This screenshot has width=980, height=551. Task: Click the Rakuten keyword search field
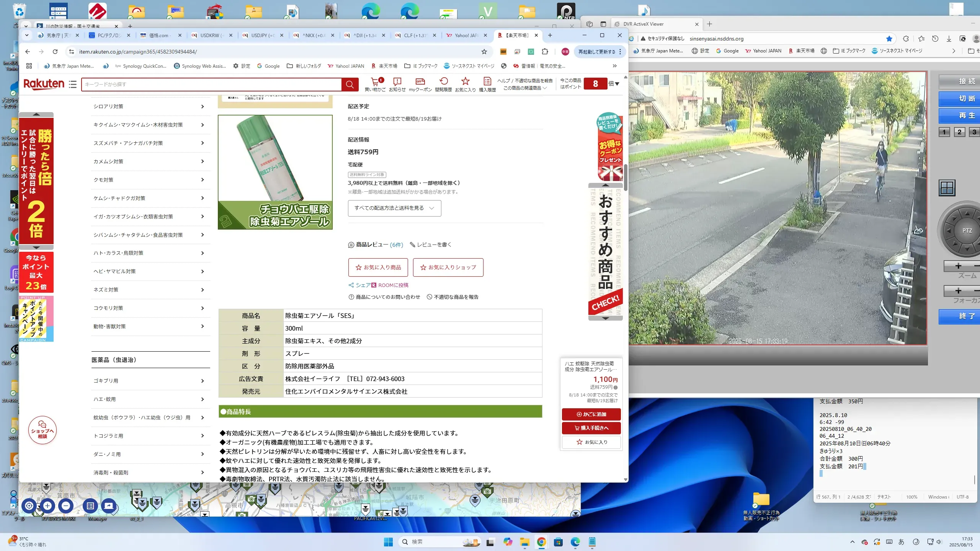click(x=211, y=85)
